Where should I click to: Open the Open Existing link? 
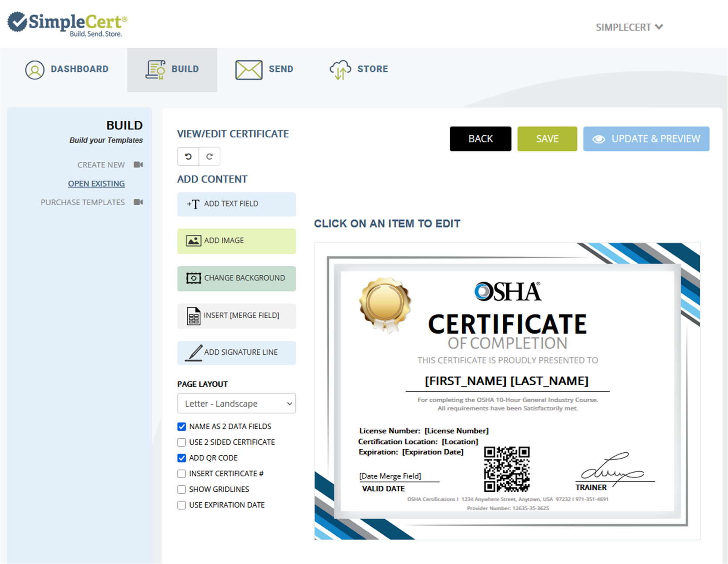[x=96, y=184]
